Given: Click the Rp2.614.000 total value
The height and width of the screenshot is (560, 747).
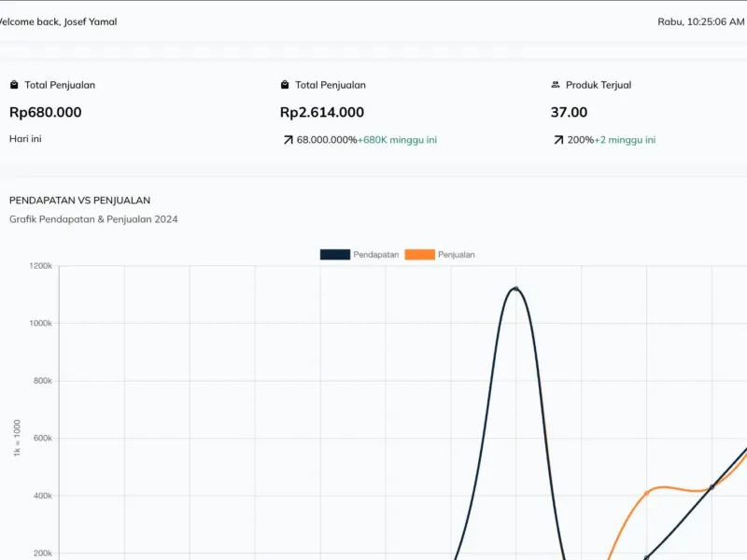Looking at the screenshot, I should (x=322, y=112).
